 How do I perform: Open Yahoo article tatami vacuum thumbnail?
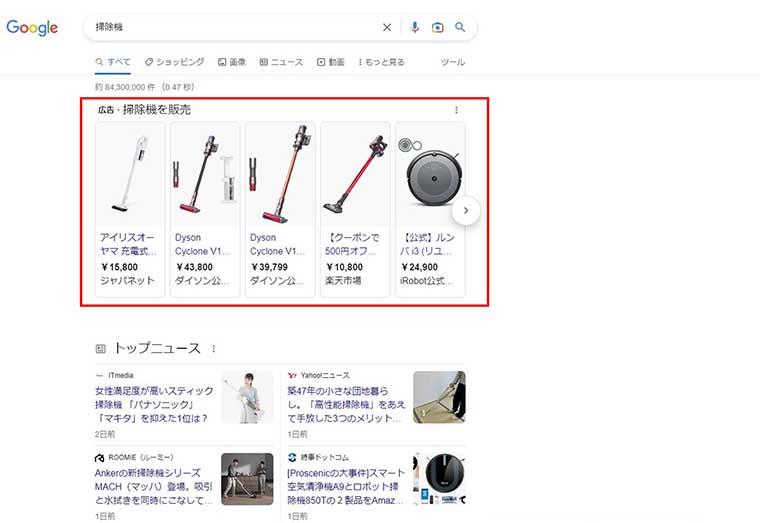(439, 397)
